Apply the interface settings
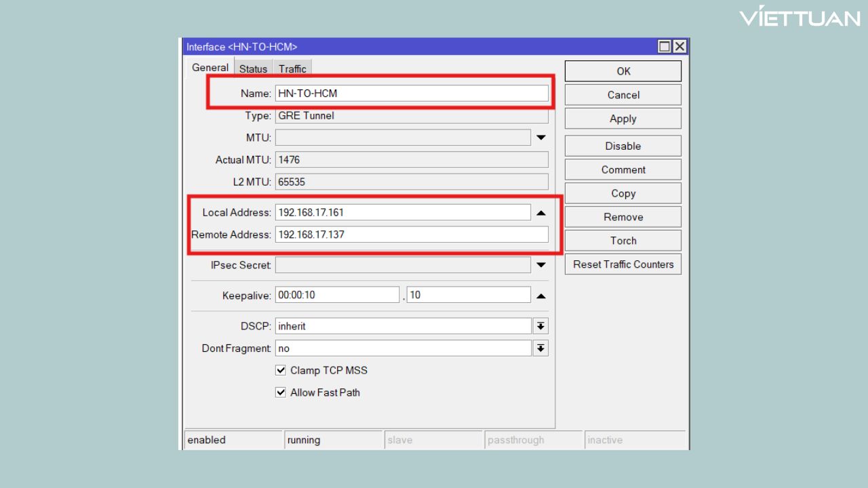Screen dimensions: 868x488 [622, 118]
